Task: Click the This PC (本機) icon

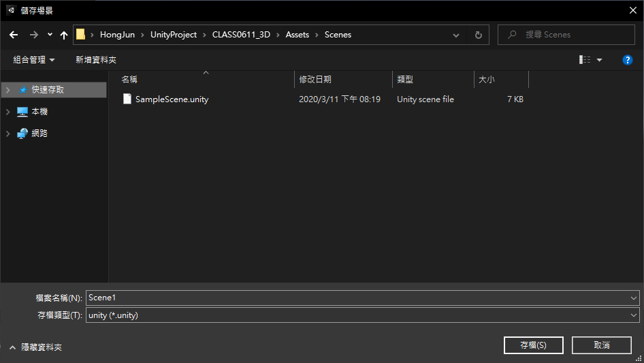Action: click(22, 112)
